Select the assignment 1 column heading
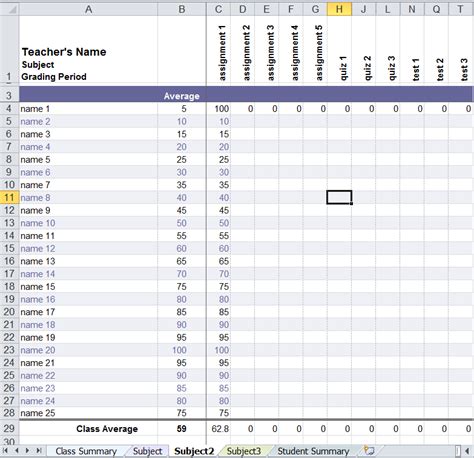 (x=222, y=53)
